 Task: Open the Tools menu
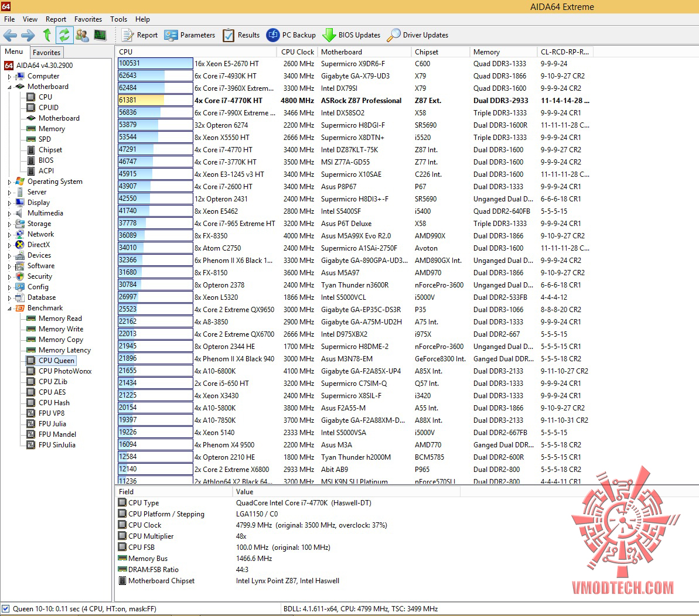pos(118,19)
